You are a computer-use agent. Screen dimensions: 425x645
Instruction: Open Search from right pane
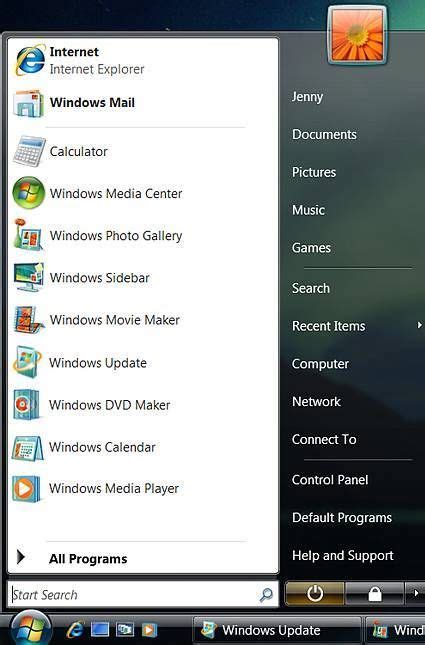click(311, 288)
